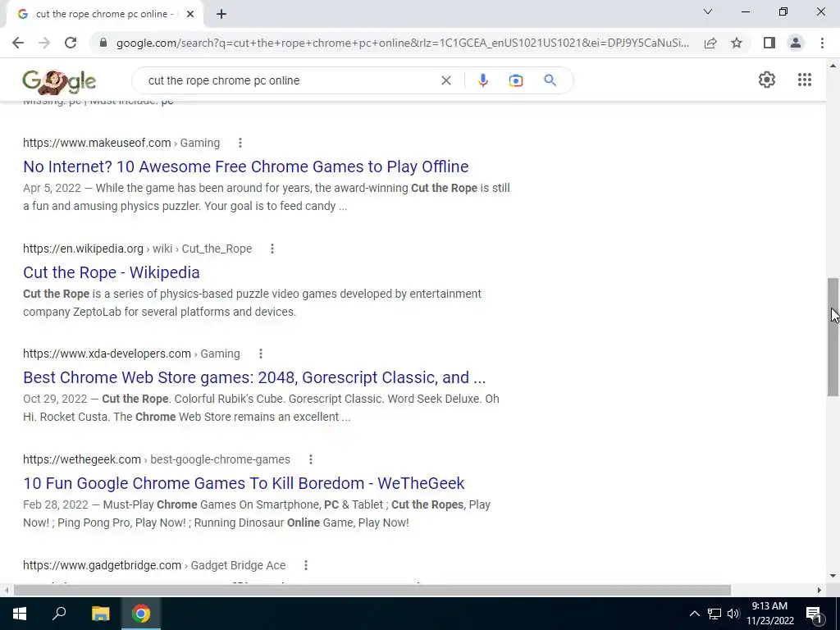
Task: Open the Google apps grid
Action: 804,80
